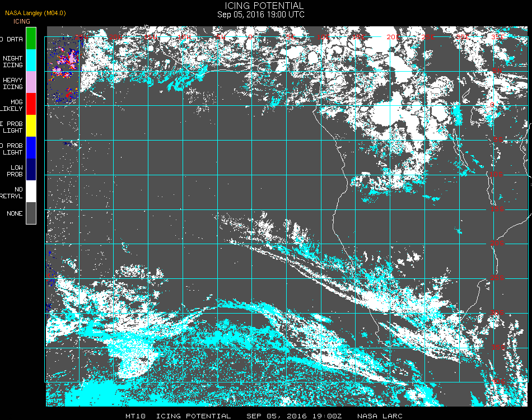
Task: Click the 5S latitude label
Action: click(x=498, y=139)
